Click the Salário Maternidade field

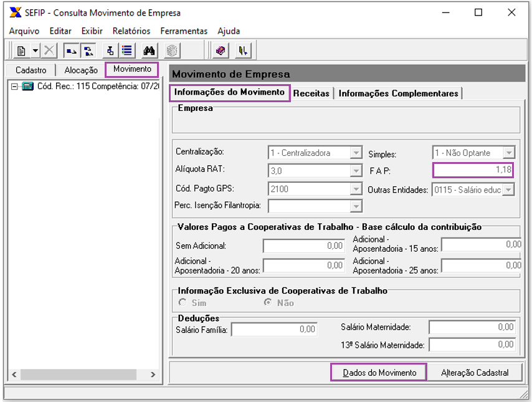tap(472, 327)
